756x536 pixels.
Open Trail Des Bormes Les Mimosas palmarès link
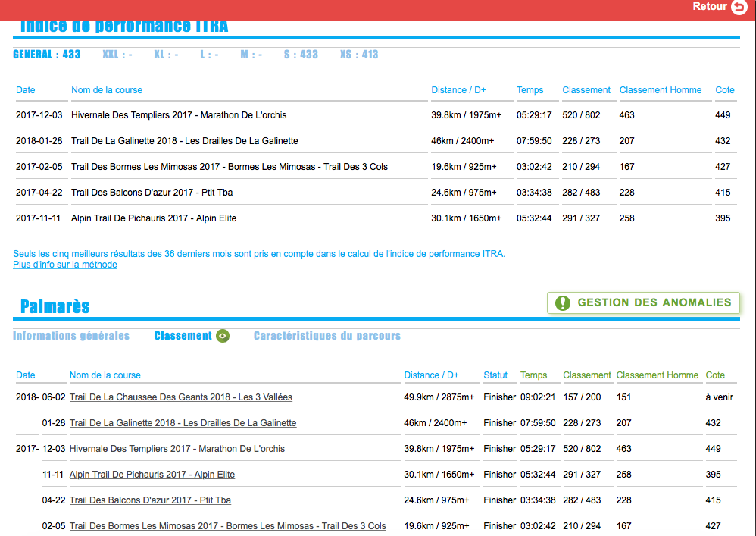227,526
